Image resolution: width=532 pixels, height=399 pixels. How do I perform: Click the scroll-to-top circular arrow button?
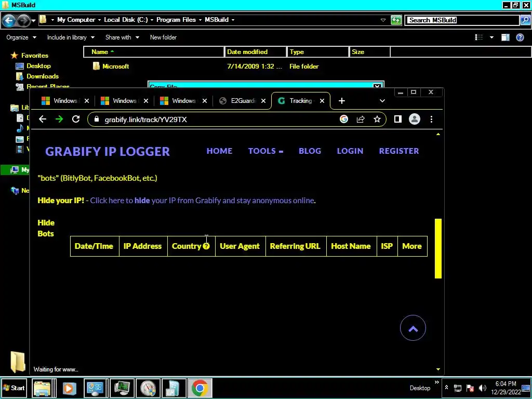pos(413,328)
